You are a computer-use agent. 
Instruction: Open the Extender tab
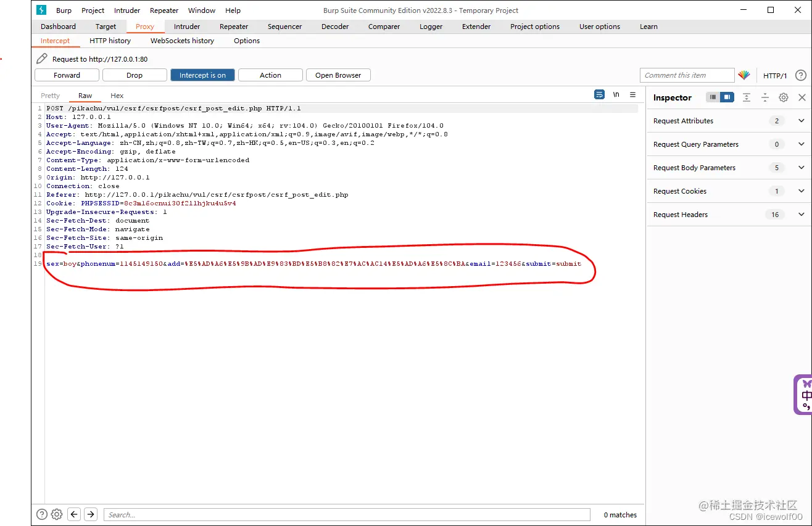(476, 27)
